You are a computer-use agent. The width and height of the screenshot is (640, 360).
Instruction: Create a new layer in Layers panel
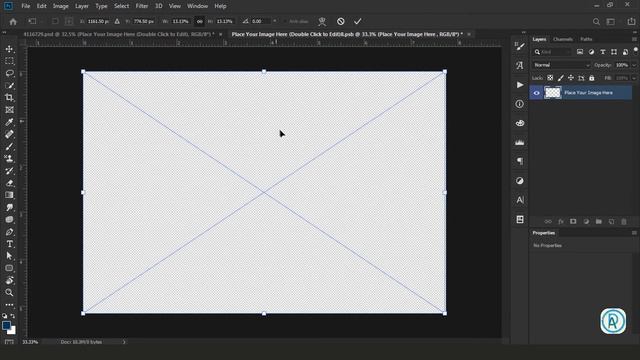pos(611,222)
